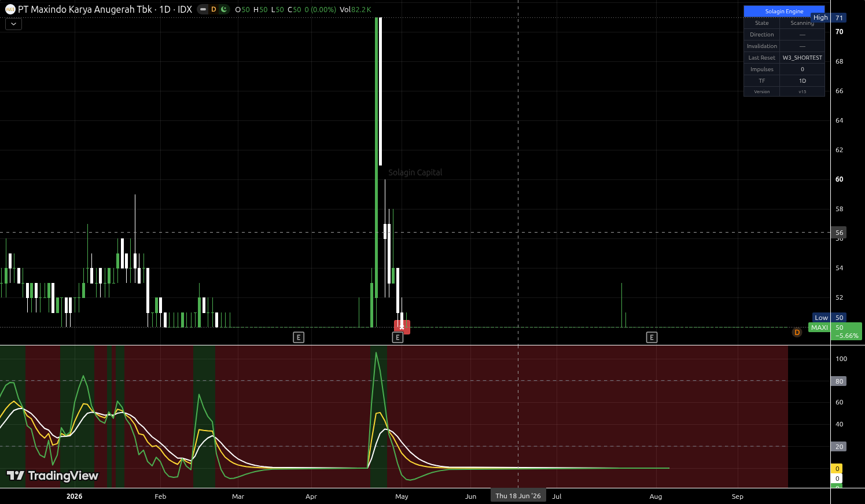865x504 pixels.
Task: Click the Impulses row label
Action: point(762,69)
